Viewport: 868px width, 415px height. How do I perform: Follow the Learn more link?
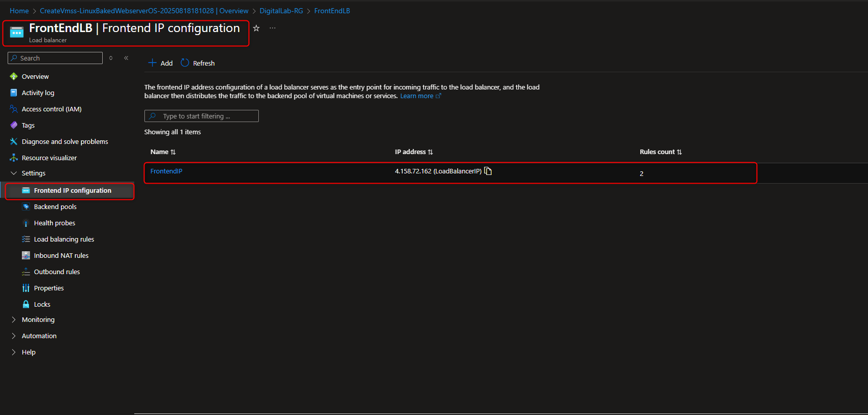[421, 96]
